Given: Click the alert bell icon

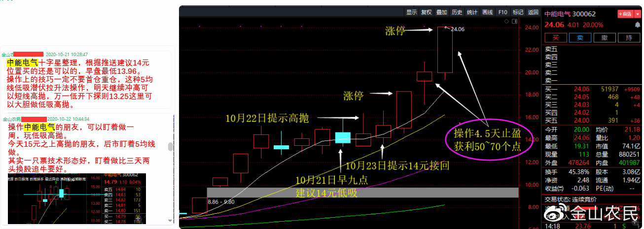Looking at the screenshot, I should click(638, 25).
